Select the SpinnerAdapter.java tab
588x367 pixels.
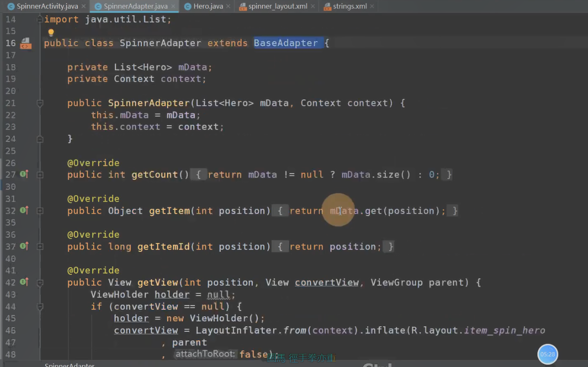[136, 6]
